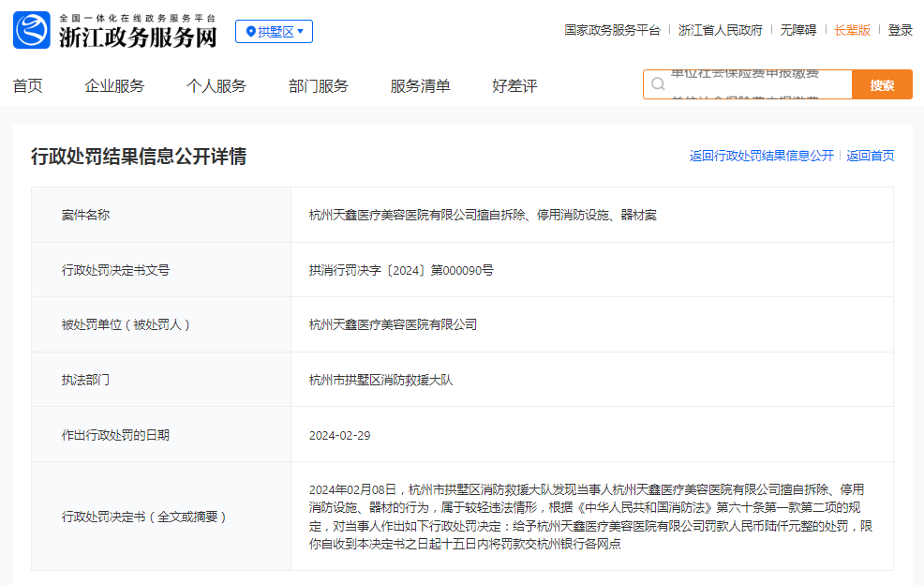This screenshot has height=585, width=924.
Task: Select the 行政处罚结果信息公开详情 heading
Action: coord(139,157)
